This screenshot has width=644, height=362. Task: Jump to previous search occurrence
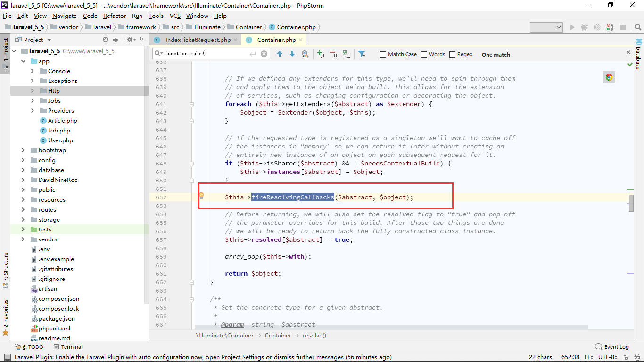point(280,54)
